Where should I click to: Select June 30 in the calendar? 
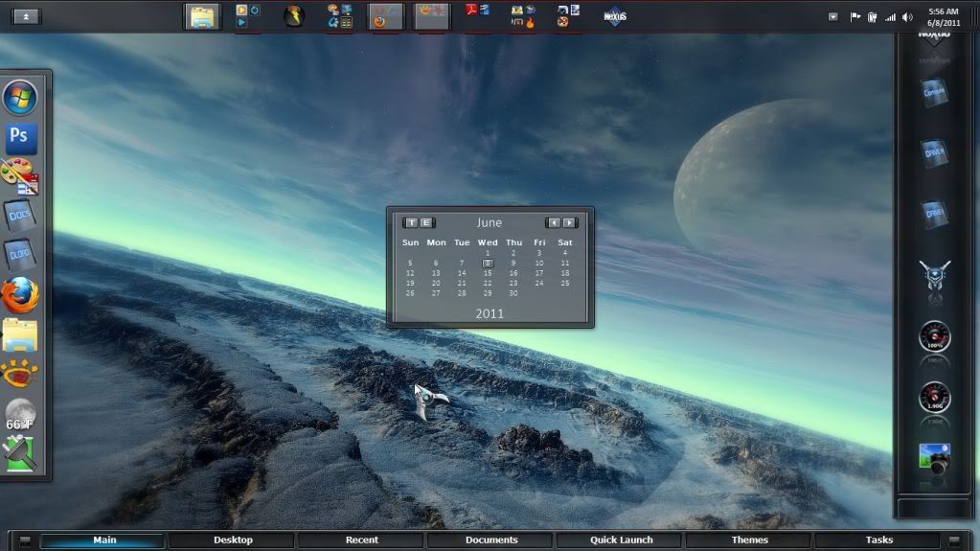513,293
